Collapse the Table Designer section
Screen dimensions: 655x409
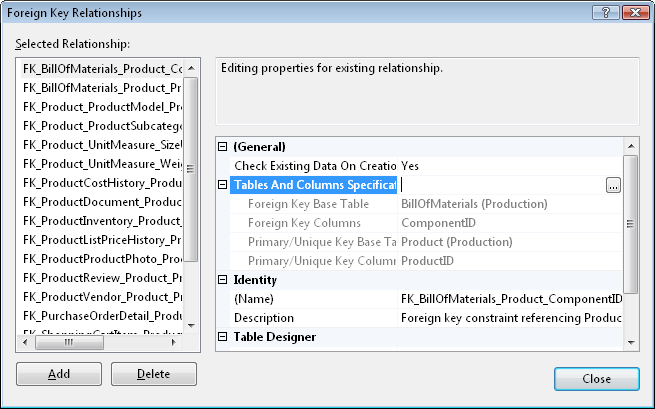[x=223, y=337]
